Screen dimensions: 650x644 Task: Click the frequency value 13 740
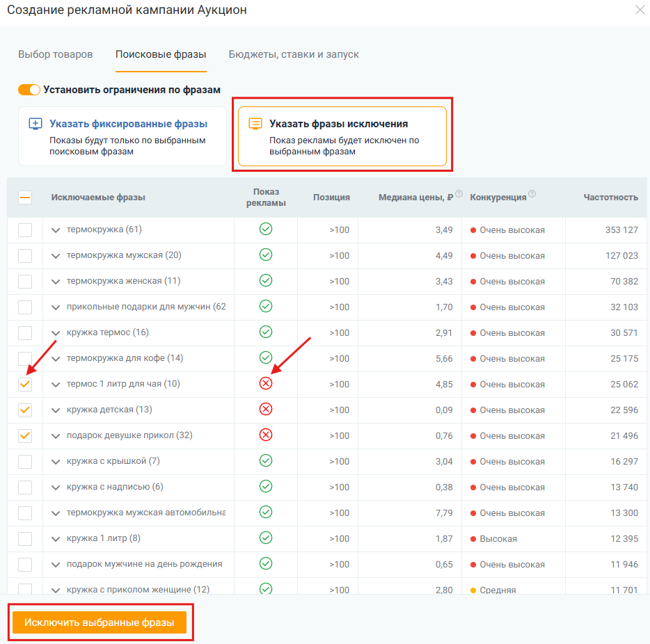click(624, 487)
